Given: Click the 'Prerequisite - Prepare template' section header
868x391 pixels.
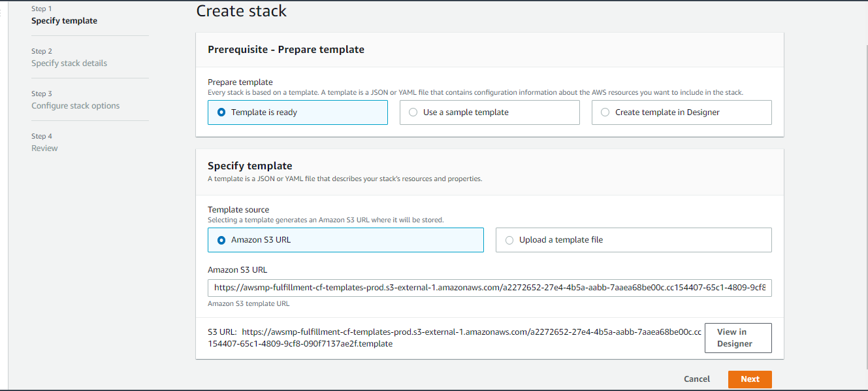Looking at the screenshot, I should (285, 50).
